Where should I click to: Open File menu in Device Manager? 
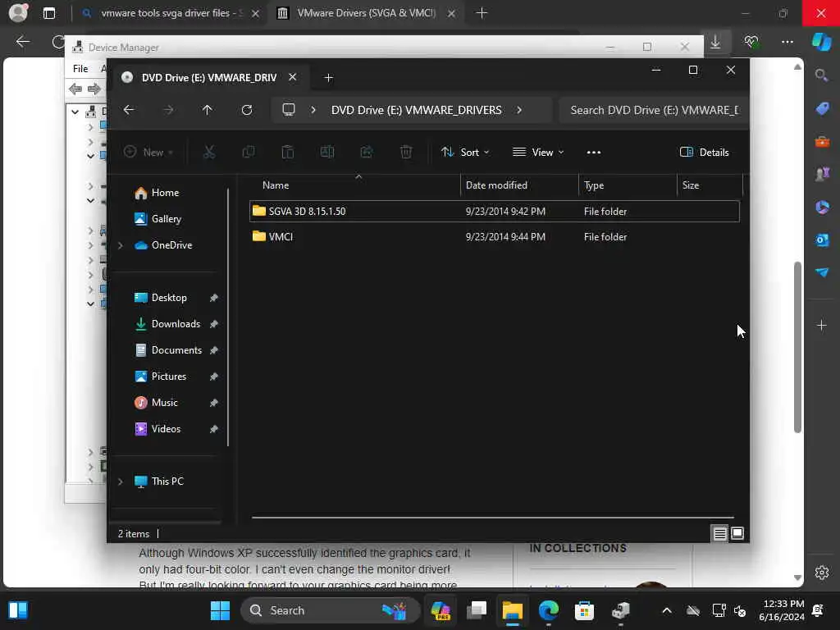[80, 69]
